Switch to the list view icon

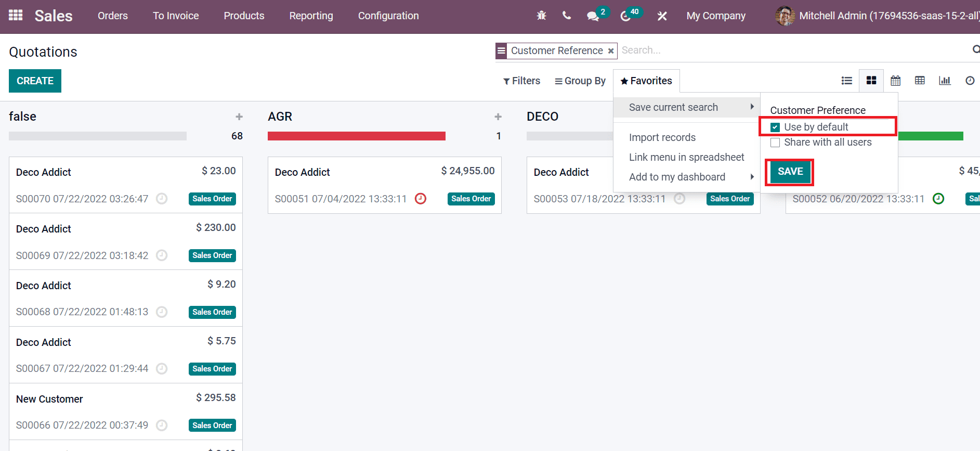coord(847,81)
